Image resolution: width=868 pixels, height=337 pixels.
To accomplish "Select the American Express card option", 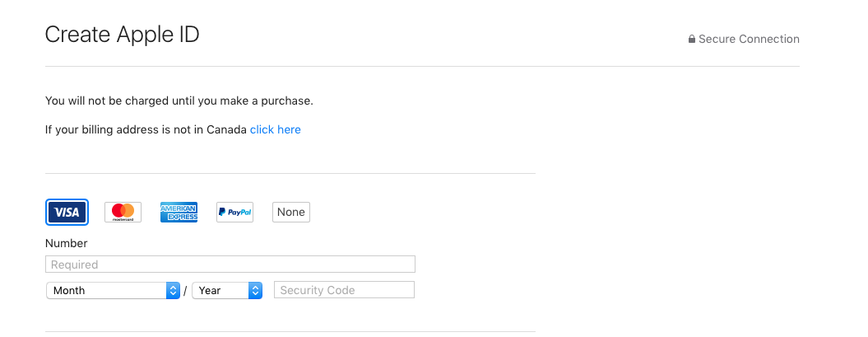I will (x=179, y=213).
